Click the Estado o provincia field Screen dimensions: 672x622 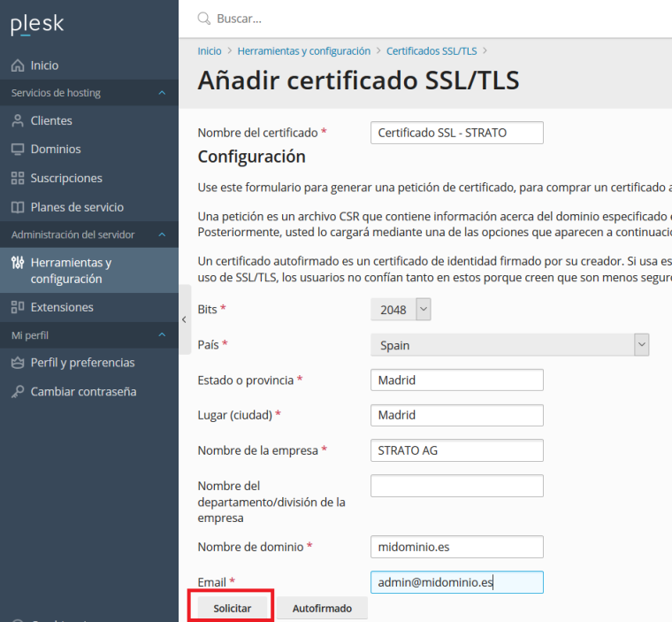[457, 380]
